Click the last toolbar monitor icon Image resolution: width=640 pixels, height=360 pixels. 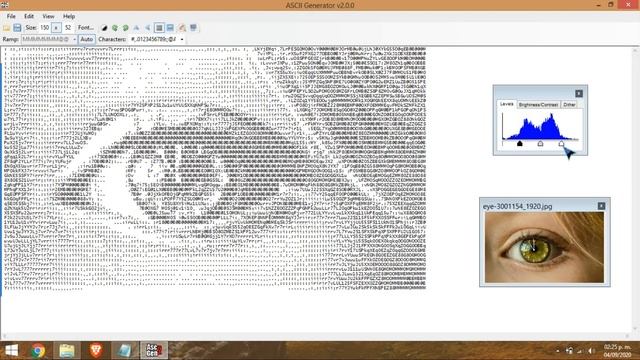193,28
